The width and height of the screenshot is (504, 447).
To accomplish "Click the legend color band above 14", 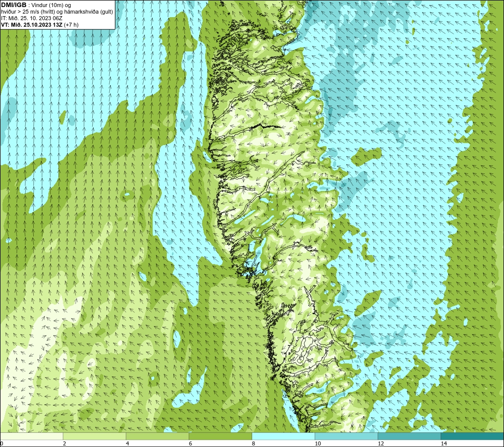I will 472,436.
